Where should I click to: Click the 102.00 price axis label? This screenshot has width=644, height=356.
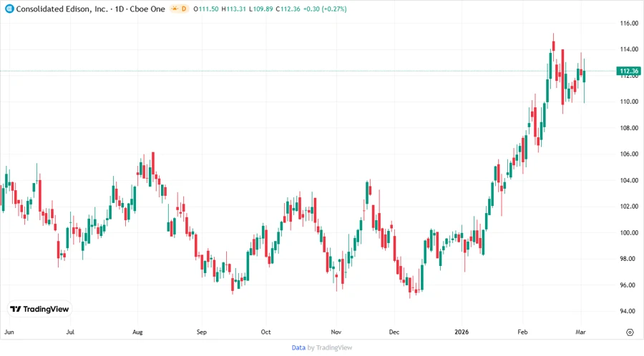tap(629, 207)
